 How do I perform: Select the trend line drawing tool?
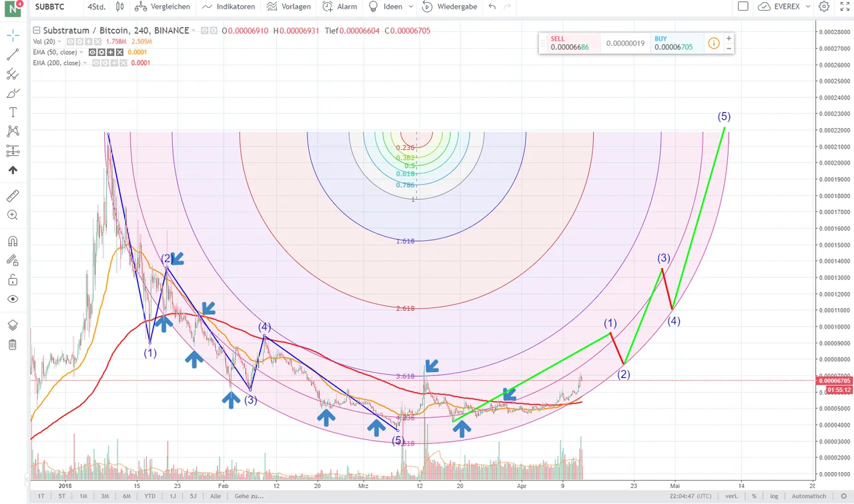tap(13, 55)
